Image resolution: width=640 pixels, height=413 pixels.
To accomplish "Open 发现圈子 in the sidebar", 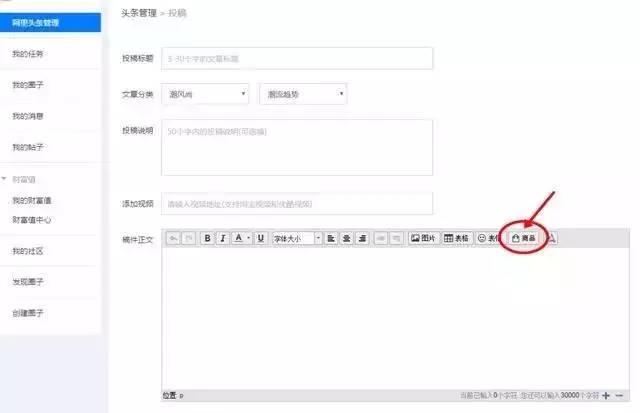I will point(28,282).
